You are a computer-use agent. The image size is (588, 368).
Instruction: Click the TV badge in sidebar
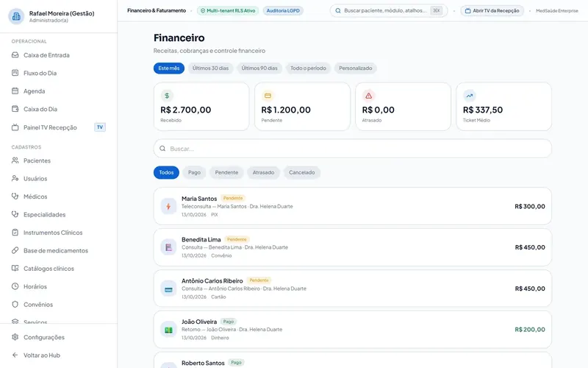pos(100,127)
